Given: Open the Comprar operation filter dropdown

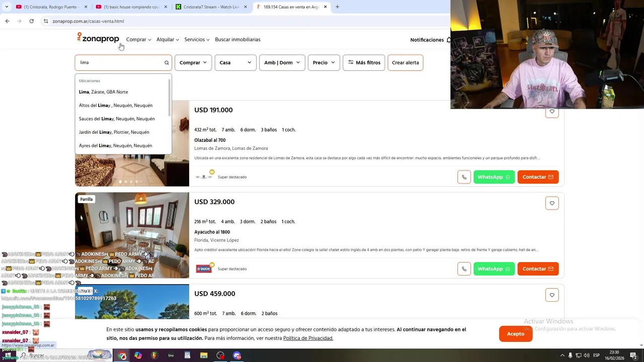Looking at the screenshot, I should pos(193,62).
